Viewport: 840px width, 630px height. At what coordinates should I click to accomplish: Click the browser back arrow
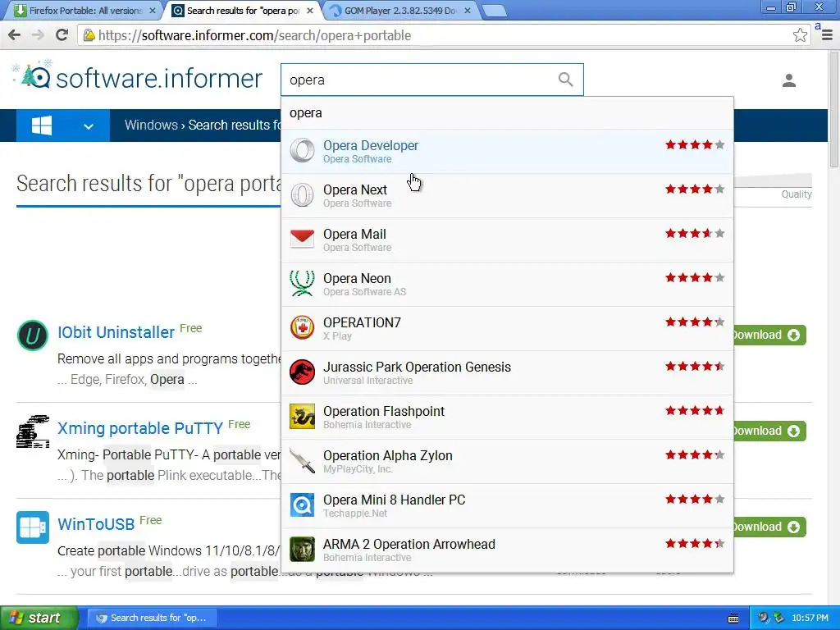point(15,35)
